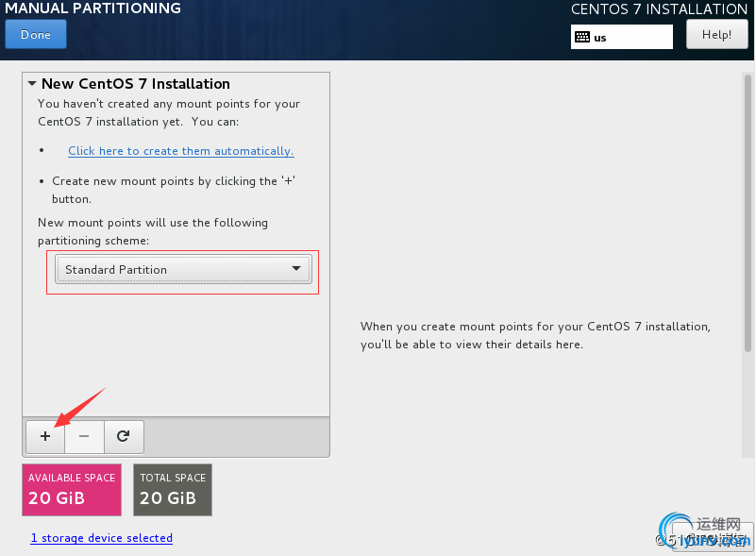The height and width of the screenshot is (556, 756).
Task: Click the keyboard layout icon
Action: click(x=582, y=37)
